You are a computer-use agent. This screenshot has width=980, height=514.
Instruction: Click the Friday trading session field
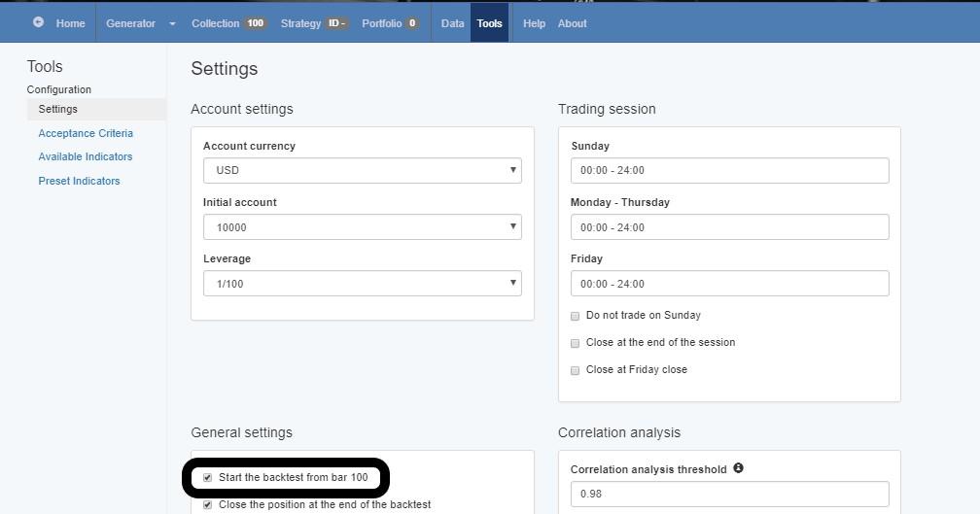[x=729, y=284]
